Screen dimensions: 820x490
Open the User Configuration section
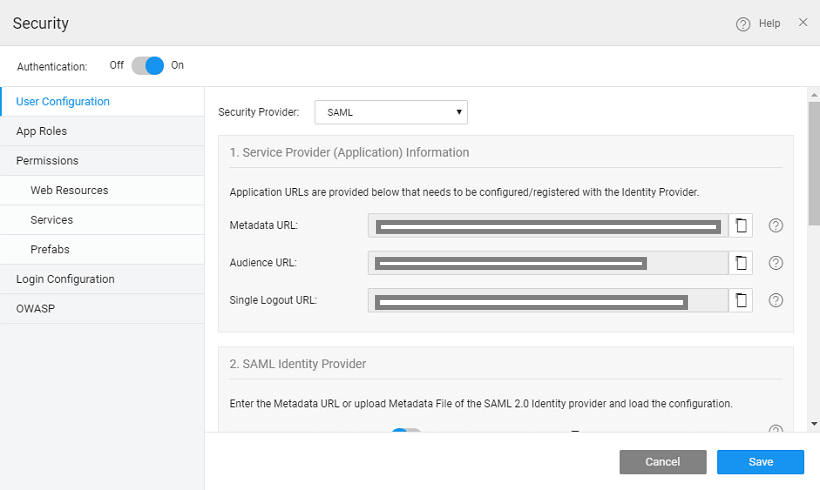[x=63, y=101]
